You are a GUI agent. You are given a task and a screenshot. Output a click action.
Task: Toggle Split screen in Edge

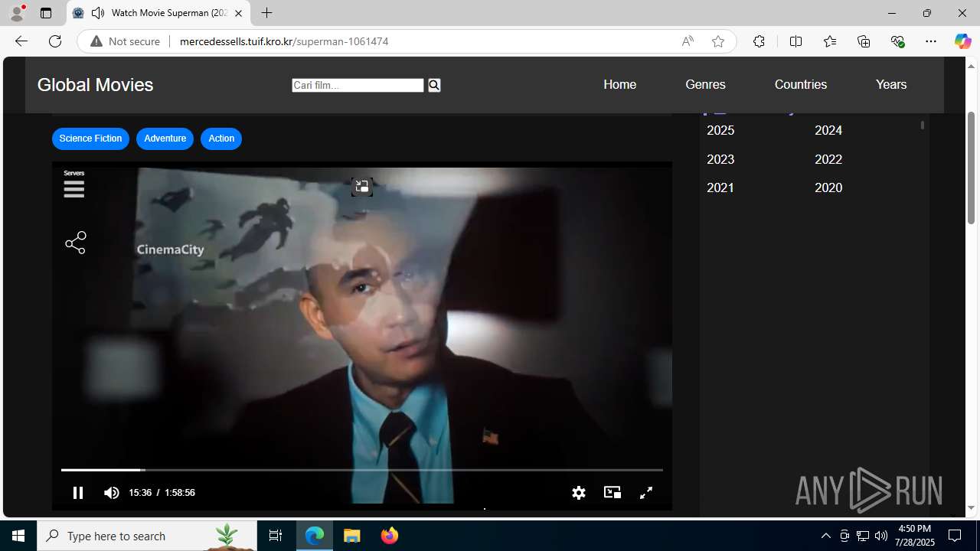pyautogui.click(x=795, y=41)
